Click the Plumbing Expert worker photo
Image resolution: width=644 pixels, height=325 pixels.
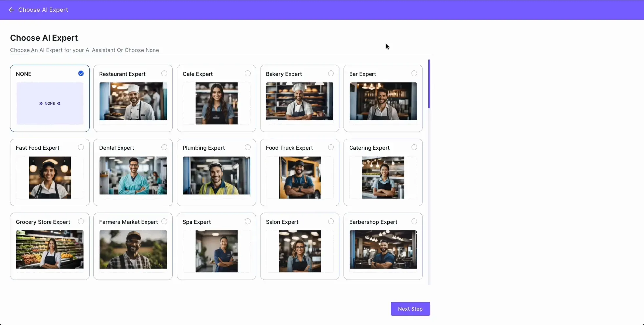click(216, 175)
